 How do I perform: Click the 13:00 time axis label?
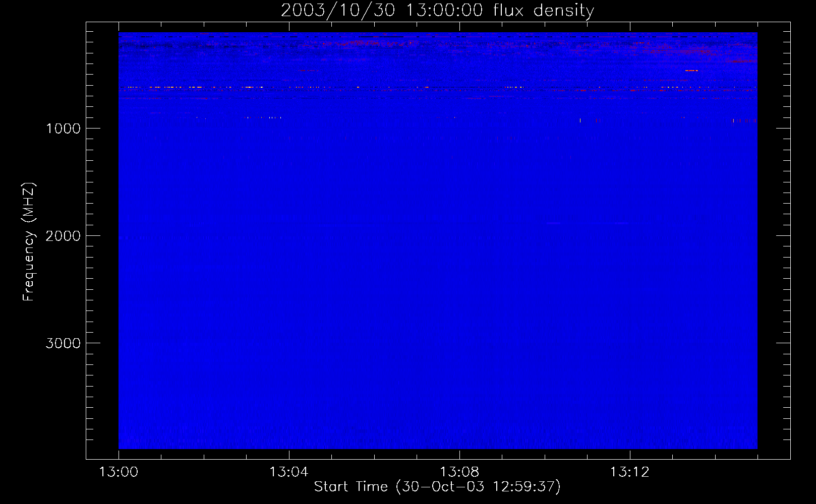(119, 472)
